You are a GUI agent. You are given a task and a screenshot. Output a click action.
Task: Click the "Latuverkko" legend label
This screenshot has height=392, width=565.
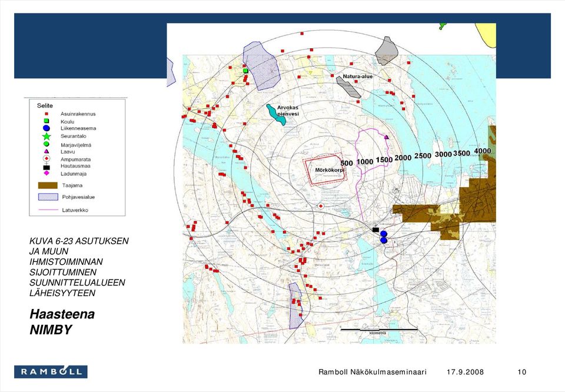click(x=75, y=210)
